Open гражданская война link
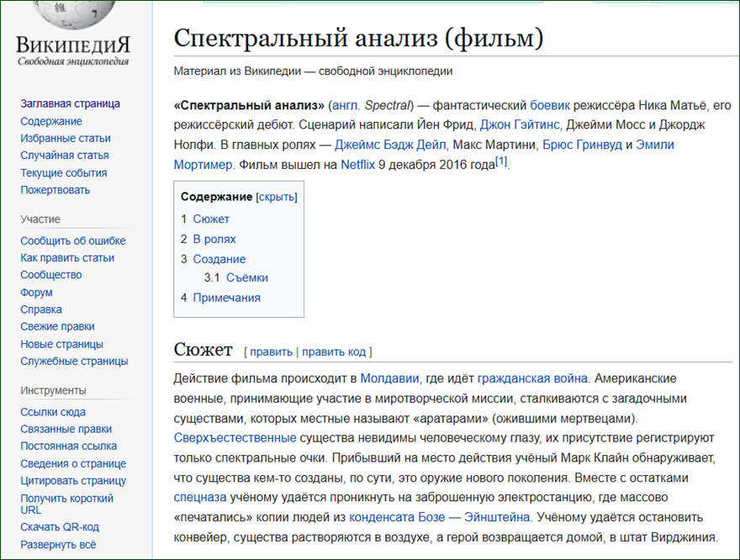 (x=532, y=378)
